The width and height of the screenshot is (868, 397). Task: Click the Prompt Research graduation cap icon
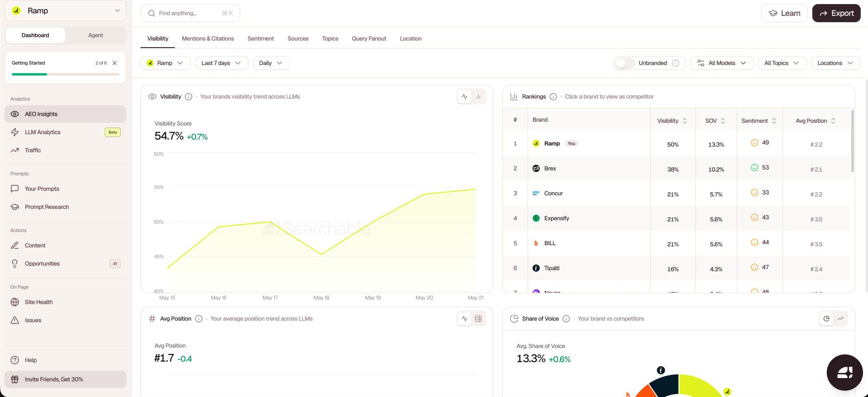tap(15, 207)
